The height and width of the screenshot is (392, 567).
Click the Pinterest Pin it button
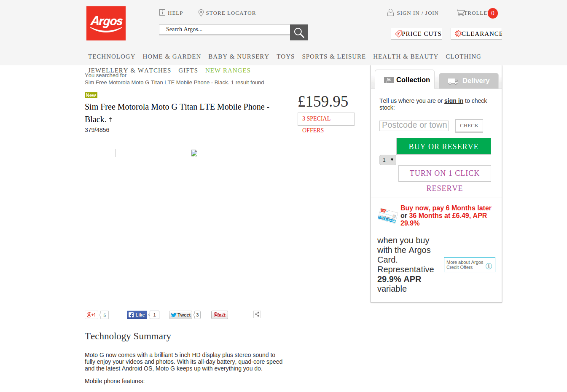(220, 315)
